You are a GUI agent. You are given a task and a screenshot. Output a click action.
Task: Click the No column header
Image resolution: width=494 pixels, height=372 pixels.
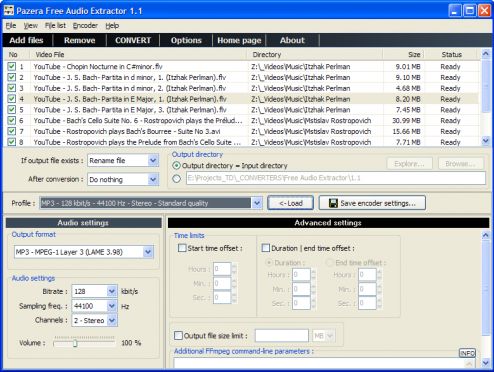[17, 54]
